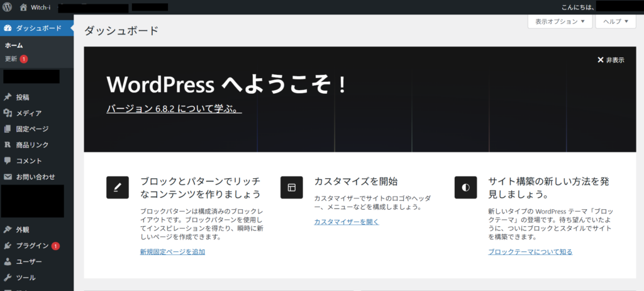644x291 pixels.
Task: Click the pencil edit icon in welcome panel
Action: (x=118, y=188)
